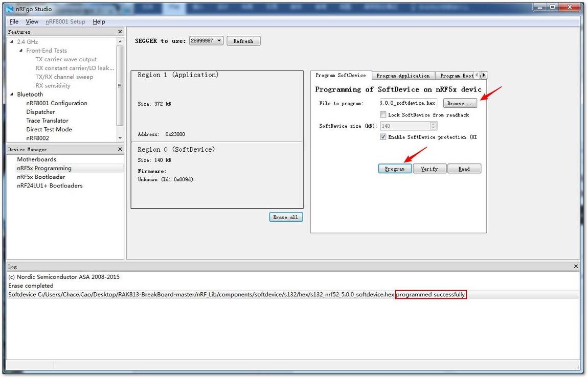The width and height of the screenshot is (588, 378).
Task: Maximize the nRFgo Studio window
Action: [x=552, y=7]
